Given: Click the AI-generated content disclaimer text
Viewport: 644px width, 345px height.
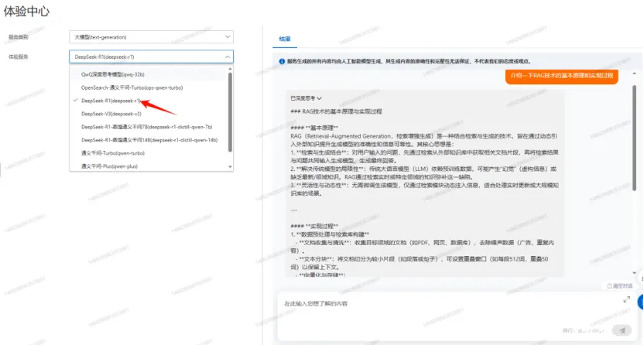Looking at the screenshot, I should tap(409, 62).
